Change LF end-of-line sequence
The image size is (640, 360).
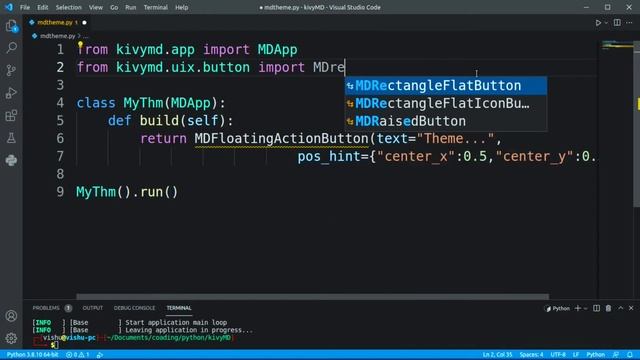click(576, 355)
